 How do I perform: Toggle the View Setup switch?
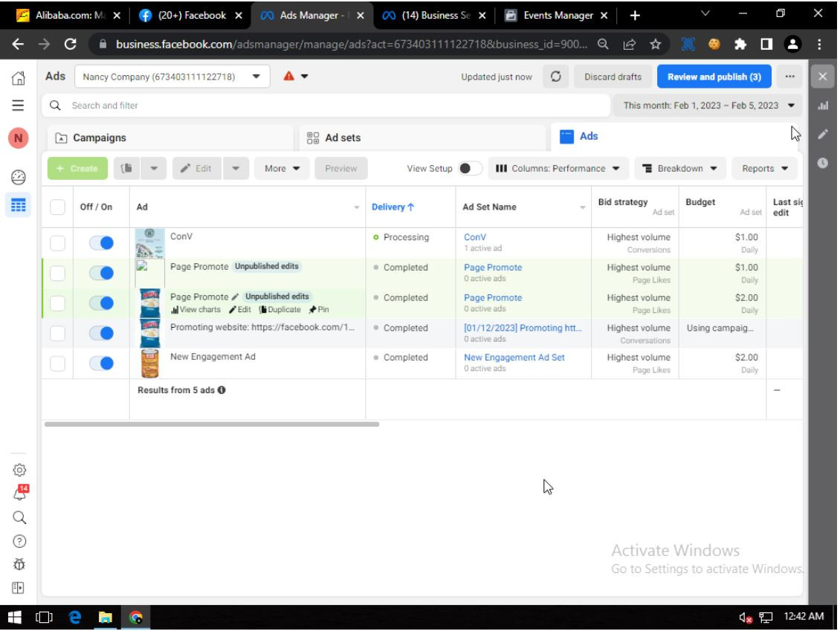[x=471, y=169]
